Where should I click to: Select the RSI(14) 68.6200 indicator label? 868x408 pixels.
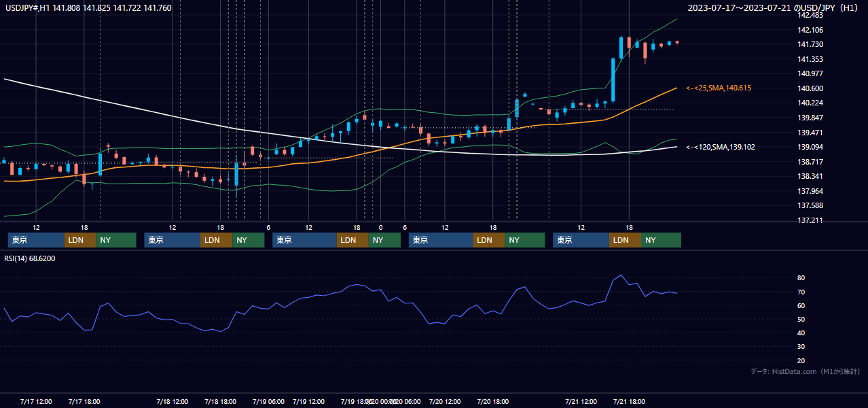click(x=30, y=258)
